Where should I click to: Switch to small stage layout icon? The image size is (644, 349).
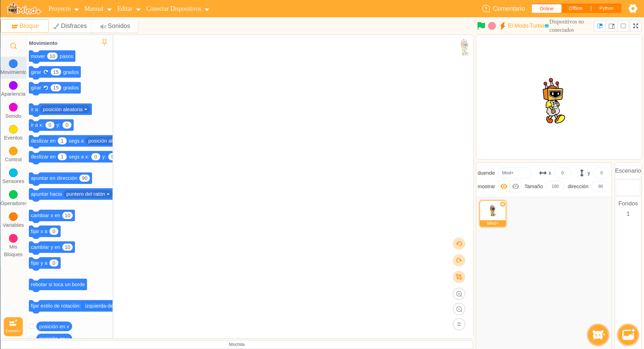pyautogui.click(x=600, y=26)
